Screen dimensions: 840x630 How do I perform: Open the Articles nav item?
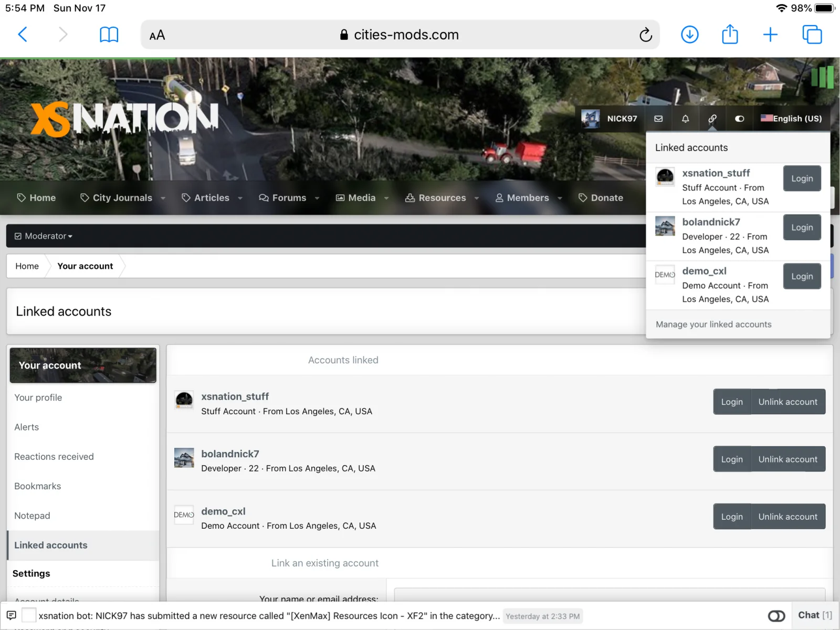[x=206, y=198]
